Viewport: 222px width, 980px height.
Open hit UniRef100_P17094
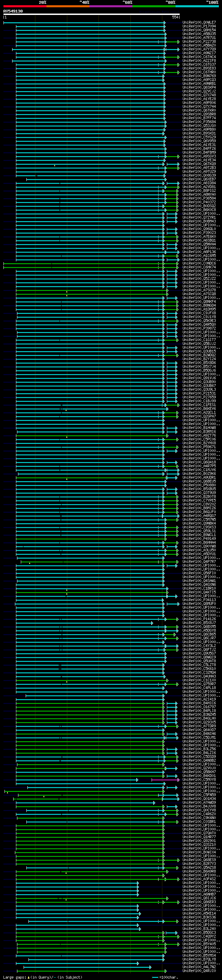199,26
